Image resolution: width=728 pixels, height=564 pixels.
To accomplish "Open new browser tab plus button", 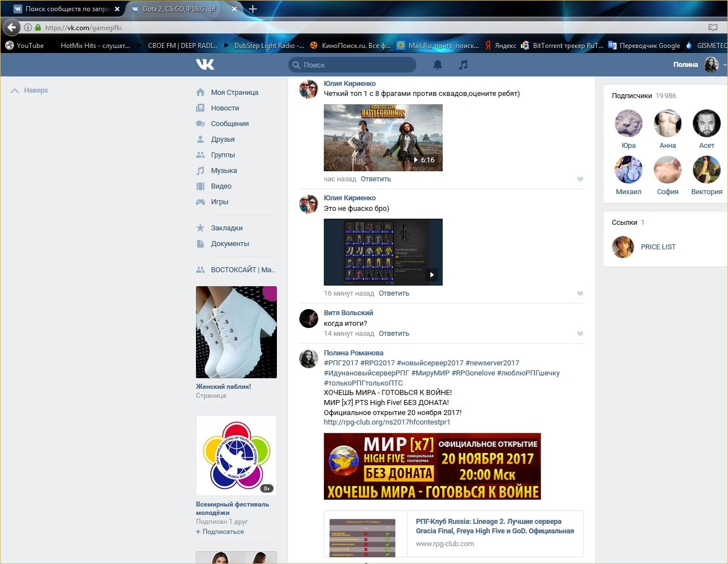I will click(x=253, y=8).
